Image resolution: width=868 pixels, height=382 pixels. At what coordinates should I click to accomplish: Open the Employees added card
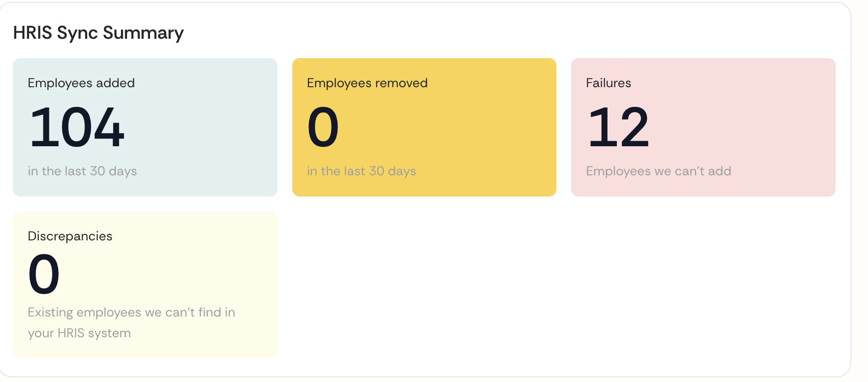(x=145, y=127)
